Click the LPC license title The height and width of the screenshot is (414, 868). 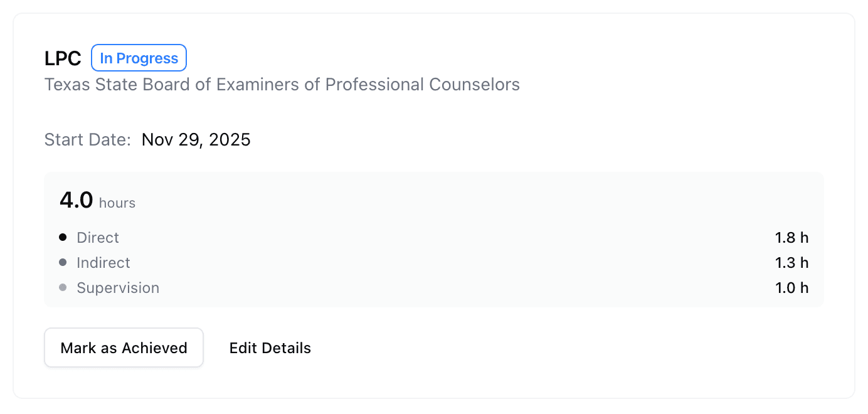(x=62, y=58)
